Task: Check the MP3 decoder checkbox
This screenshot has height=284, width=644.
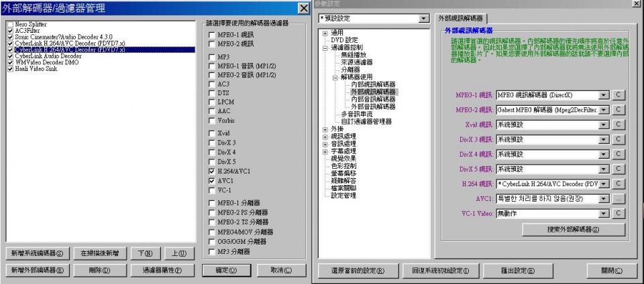Action: [x=211, y=57]
